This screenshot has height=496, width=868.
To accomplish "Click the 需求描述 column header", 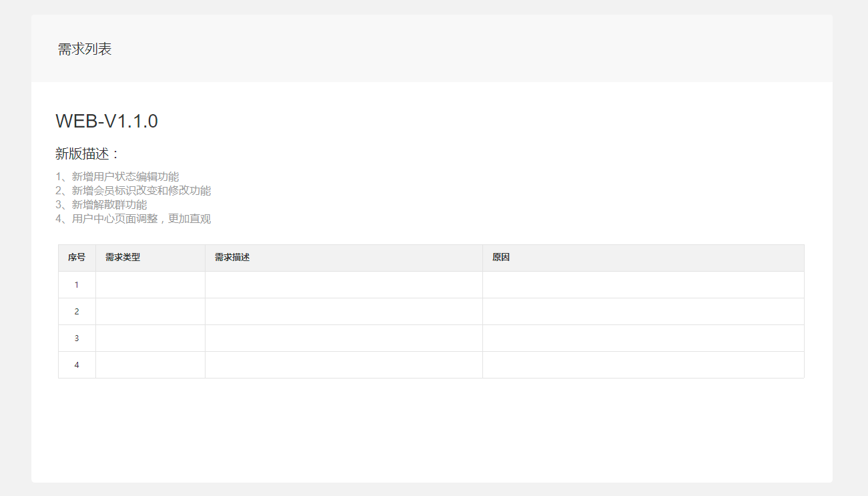I will click(232, 258).
